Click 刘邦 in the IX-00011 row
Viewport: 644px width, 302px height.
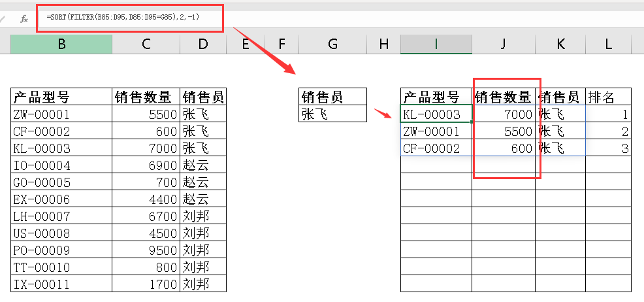(x=203, y=284)
